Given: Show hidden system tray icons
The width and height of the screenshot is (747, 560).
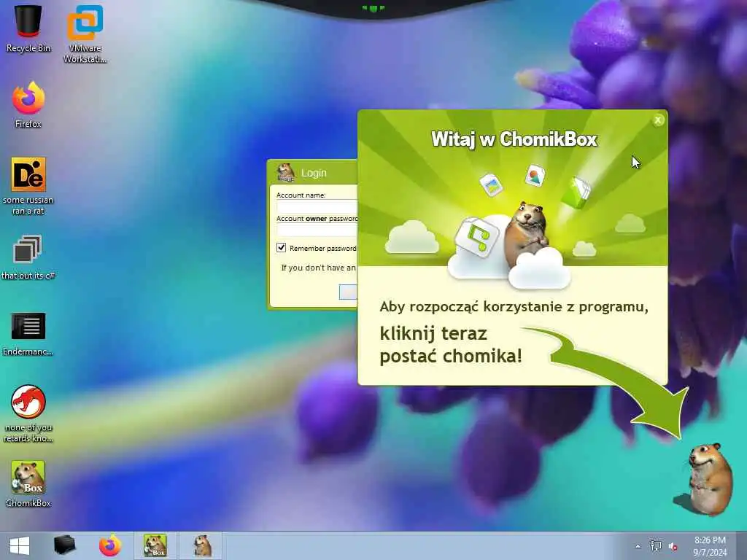Looking at the screenshot, I should (x=638, y=547).
